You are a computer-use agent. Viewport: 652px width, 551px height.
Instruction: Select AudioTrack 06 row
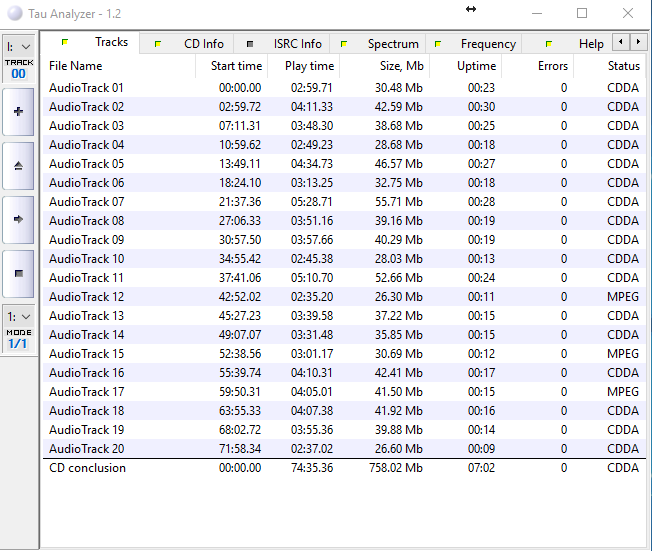344,183
